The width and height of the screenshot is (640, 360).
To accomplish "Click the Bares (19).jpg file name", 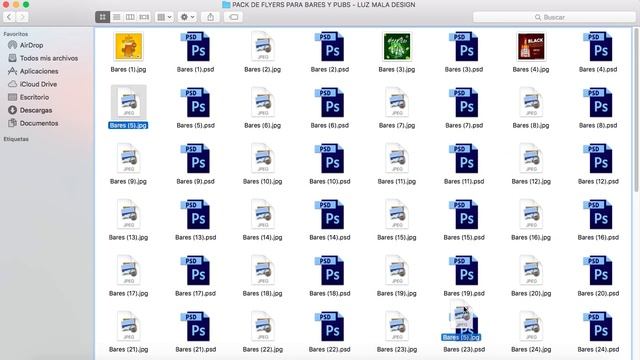I will (397, 293).
